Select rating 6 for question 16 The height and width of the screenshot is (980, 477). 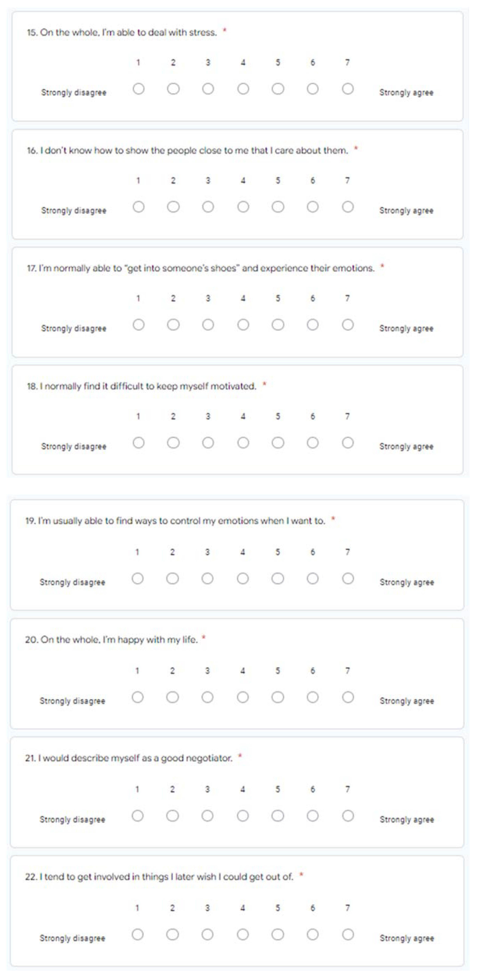coord(312,207)
